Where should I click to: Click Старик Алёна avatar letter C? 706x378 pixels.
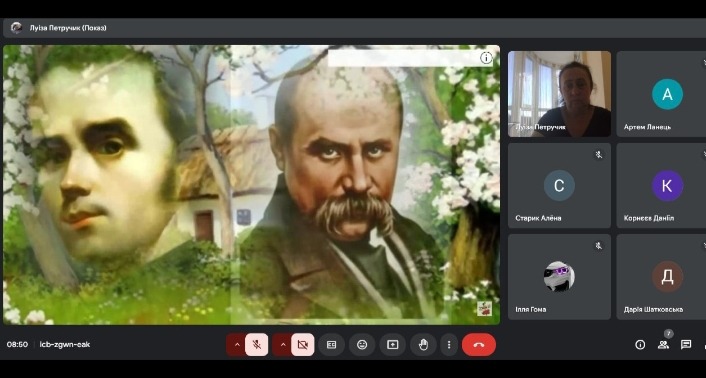point(559,185)
